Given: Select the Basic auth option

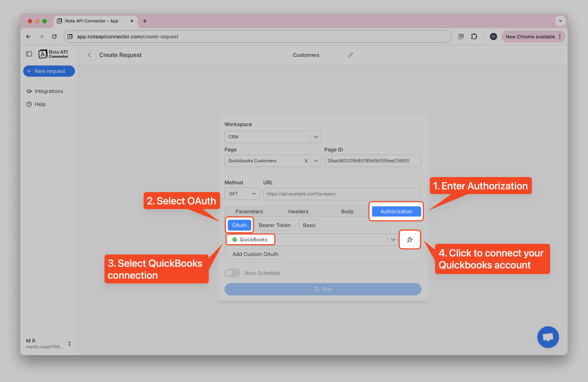Looking at the screenshot, I should click(309, 225).
